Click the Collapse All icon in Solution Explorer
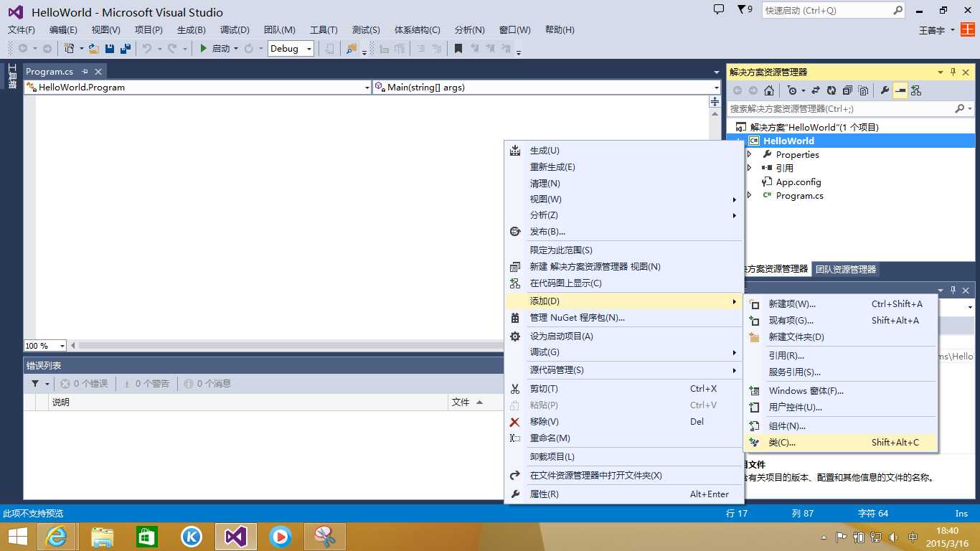The height and width of the screenshot is (551, 980). point(847,90)
